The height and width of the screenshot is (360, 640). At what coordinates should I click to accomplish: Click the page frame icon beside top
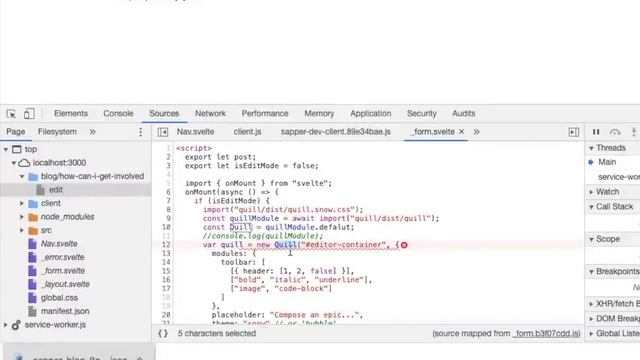(x=17, y=149)
